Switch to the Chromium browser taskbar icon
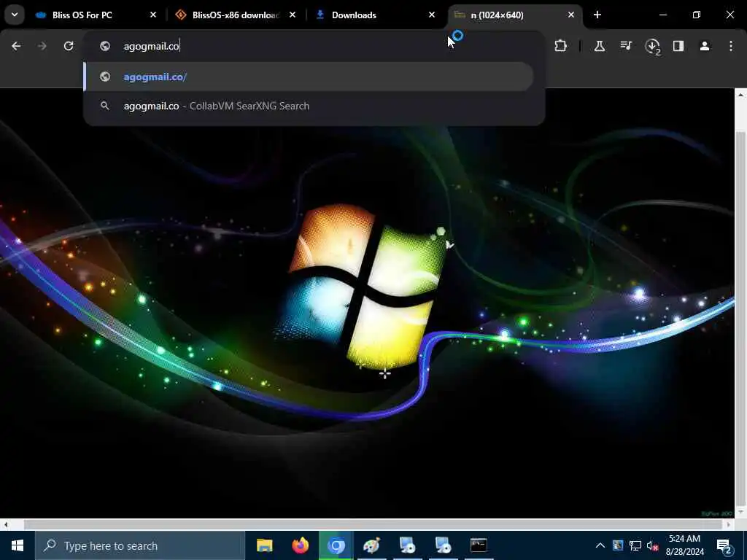The image size is (747, 560). [336, 545]
